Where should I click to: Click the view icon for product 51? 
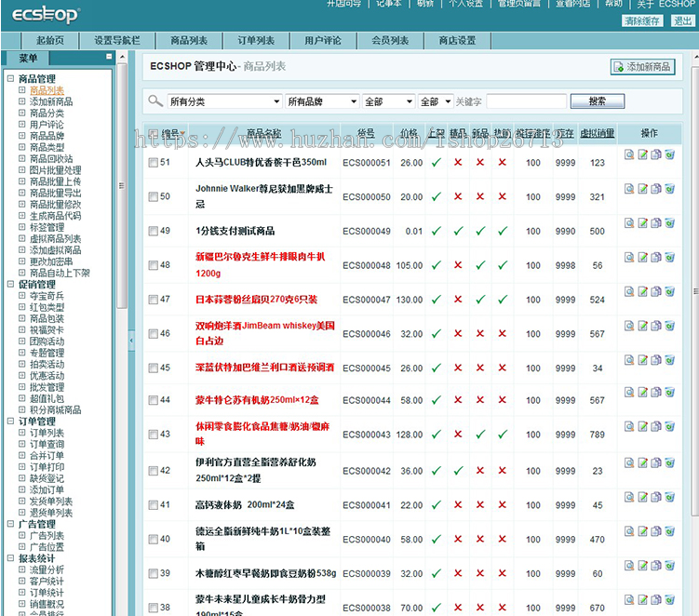[x=630, y=155]
